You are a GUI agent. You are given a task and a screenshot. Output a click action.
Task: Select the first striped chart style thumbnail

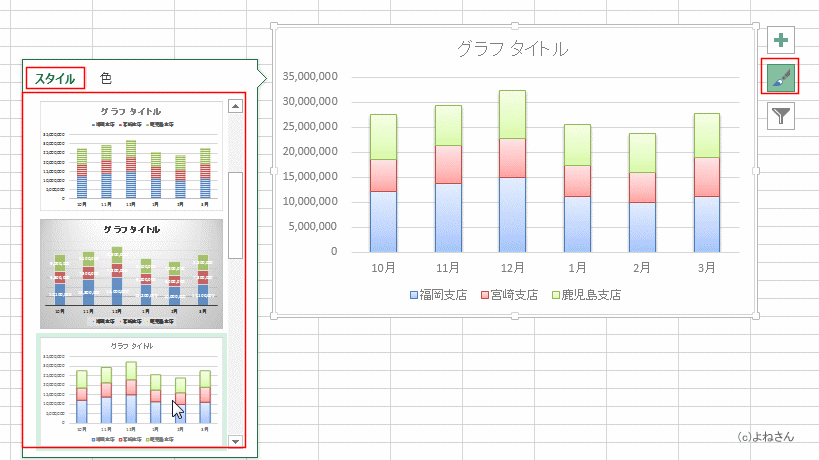[x=132, y=156]
